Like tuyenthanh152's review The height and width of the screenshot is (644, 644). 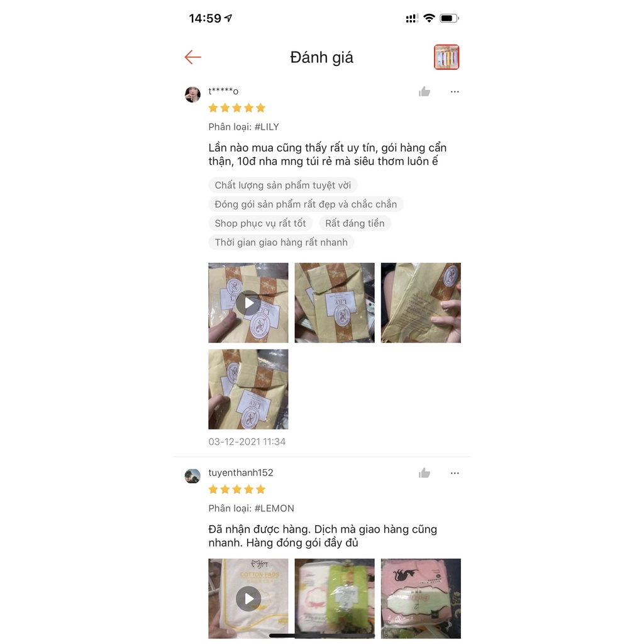425,473
